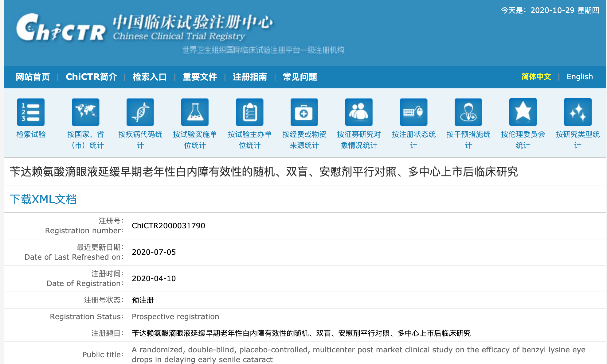Select 简体中文 language link
Screen dimensions: 607x364
pos(536,77)
